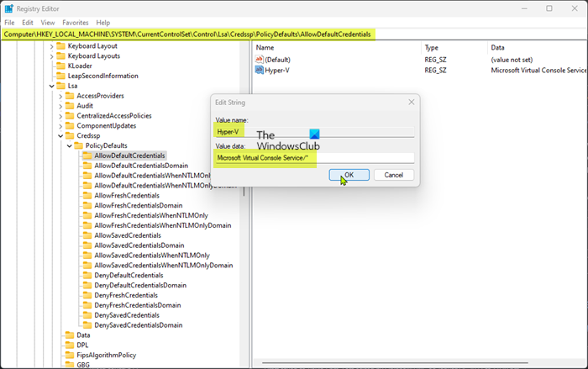
Task: Collapse the PolicyDefaults key
Action: 70,145
